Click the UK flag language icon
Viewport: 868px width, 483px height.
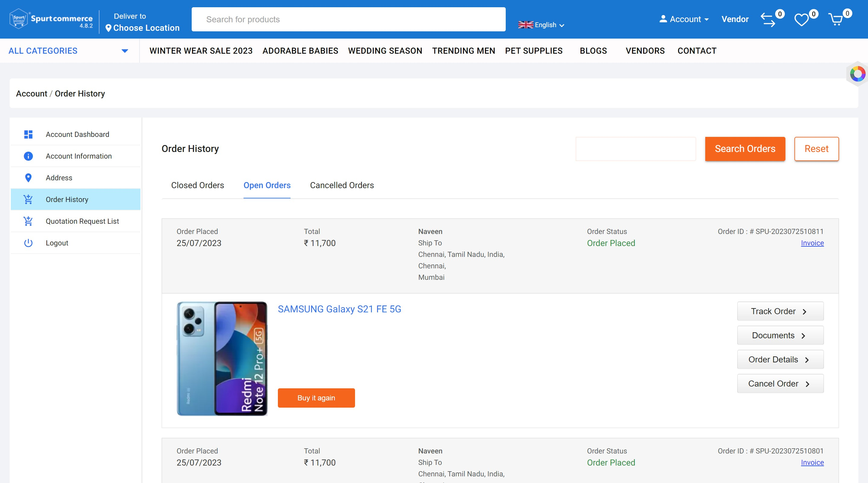[526, 25]
